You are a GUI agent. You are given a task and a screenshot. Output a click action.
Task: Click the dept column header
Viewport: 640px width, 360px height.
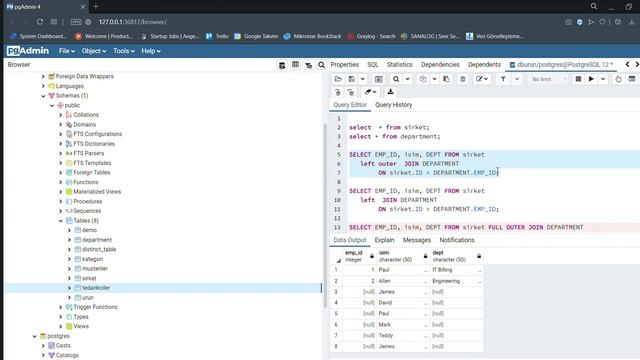point(456,256)
